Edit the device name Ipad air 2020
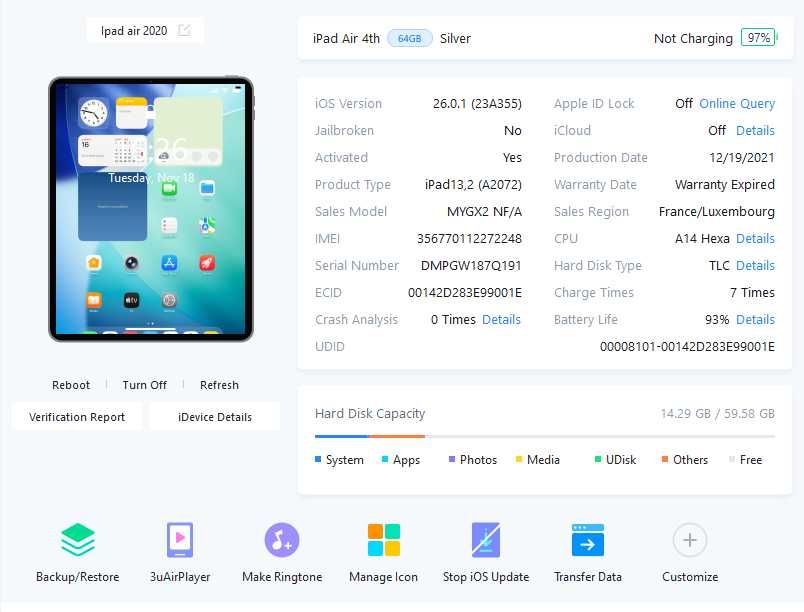This screenshot has height=612, width=804. (184, 31)
